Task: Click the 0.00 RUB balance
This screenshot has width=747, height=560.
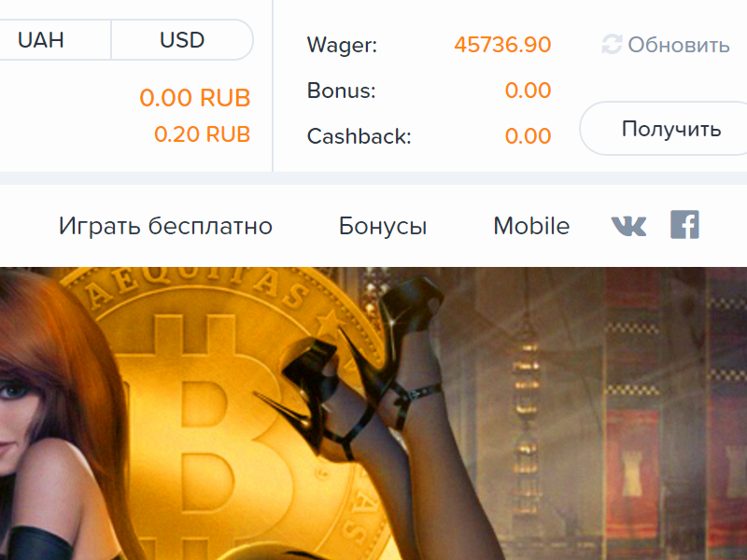Action: pyautogui.click(x=195, y=98)
